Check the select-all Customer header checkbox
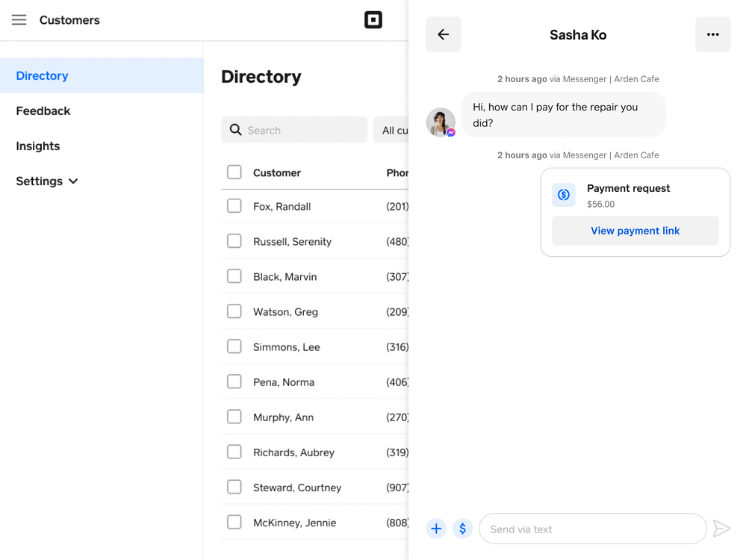Screen dimensions: 746x560 [234, 172]
